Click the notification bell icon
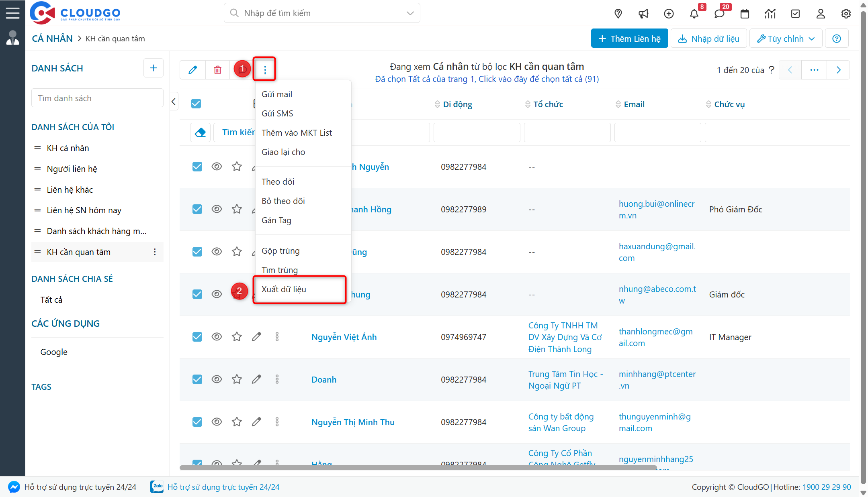 tap(694, 14)
